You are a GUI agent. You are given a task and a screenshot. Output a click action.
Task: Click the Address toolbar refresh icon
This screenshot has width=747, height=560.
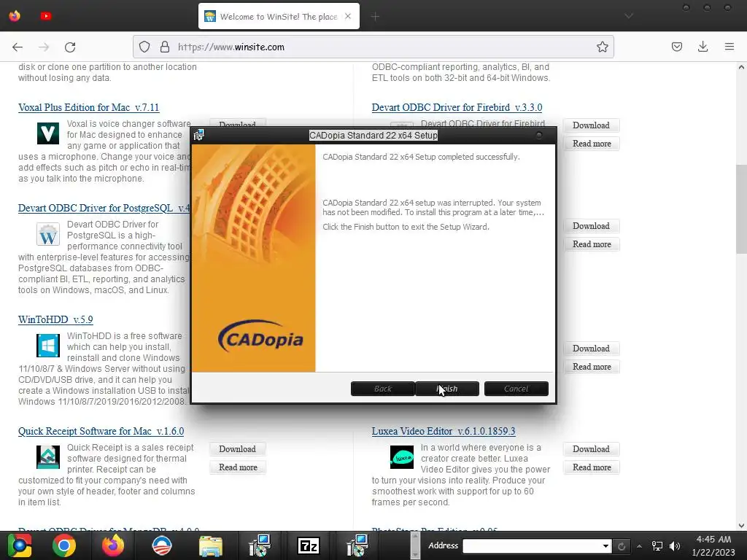[x=622, y=545]
